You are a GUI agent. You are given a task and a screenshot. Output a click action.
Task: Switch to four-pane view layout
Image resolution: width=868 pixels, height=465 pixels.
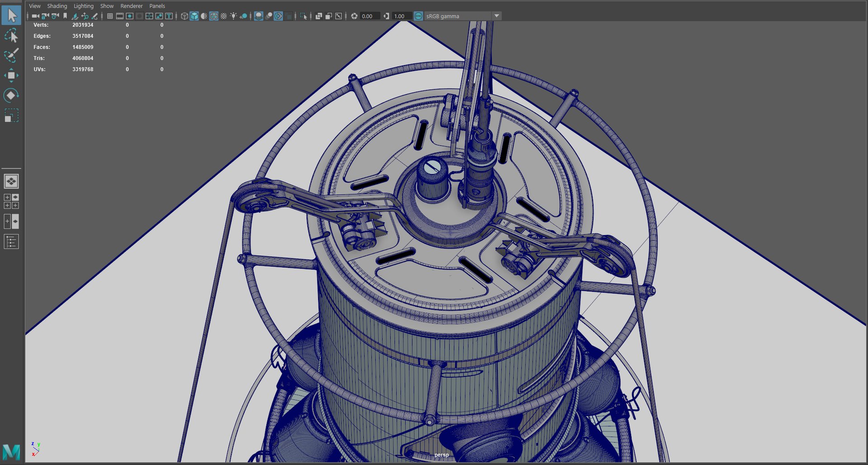coord(11,201)
